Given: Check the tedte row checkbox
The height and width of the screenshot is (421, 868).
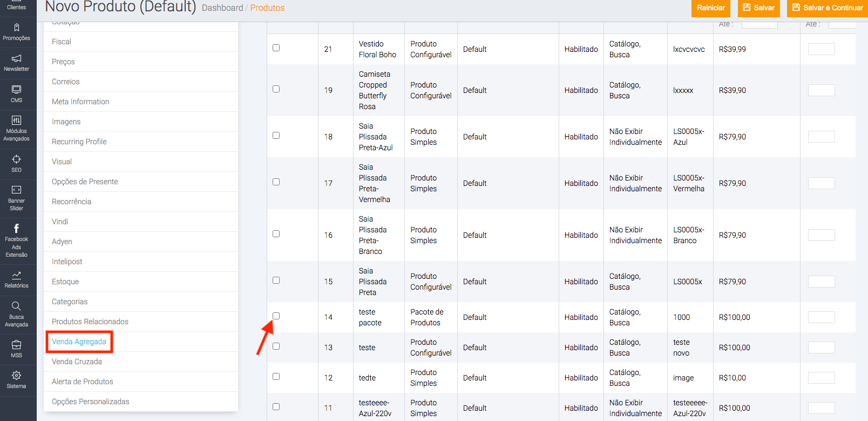Looking at the screenshot, I should [276, 377].
